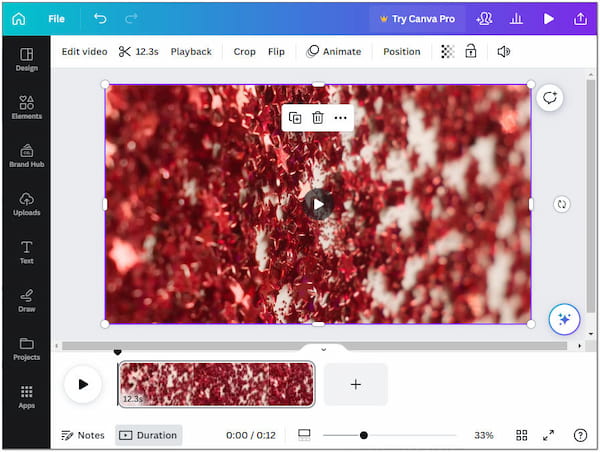The height and width of the screenshot is (452, 600).
Task: Open the Text panel
Action: click(26, 252)
